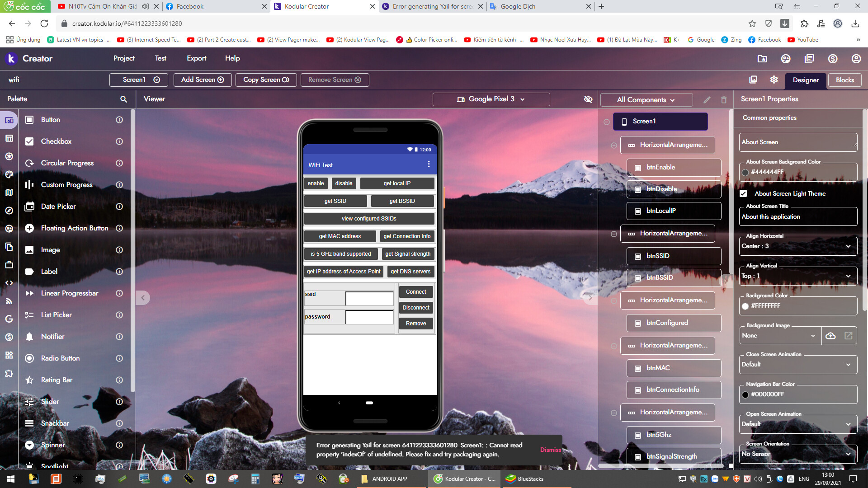
Task: Select view configured SSIDs button in preview
Action: [369, 219]
